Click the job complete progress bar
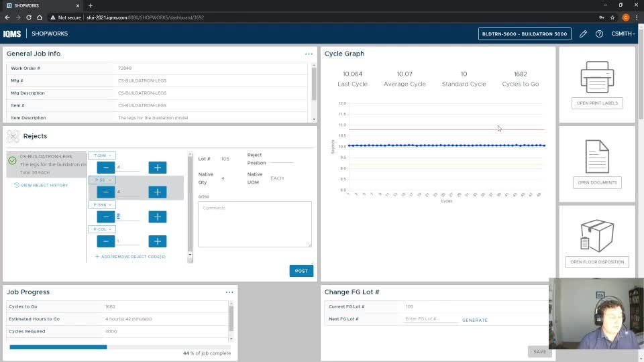 (x=120, y=347)
